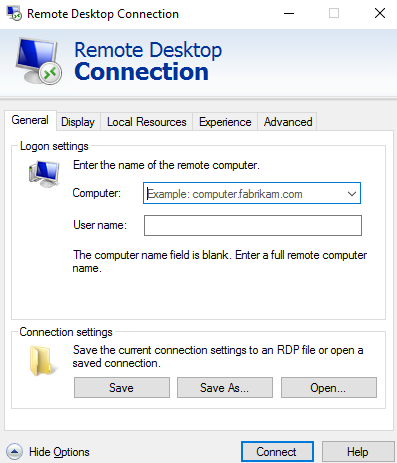397x463 pixels.
Task: Focus the Computer name text field
Action: pyautogui.click(x=252, y=193)
